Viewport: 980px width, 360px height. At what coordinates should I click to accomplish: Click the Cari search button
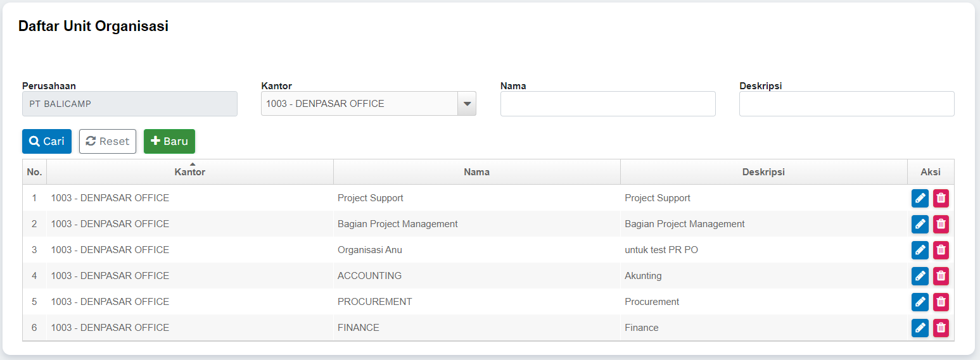click(47, 141)
